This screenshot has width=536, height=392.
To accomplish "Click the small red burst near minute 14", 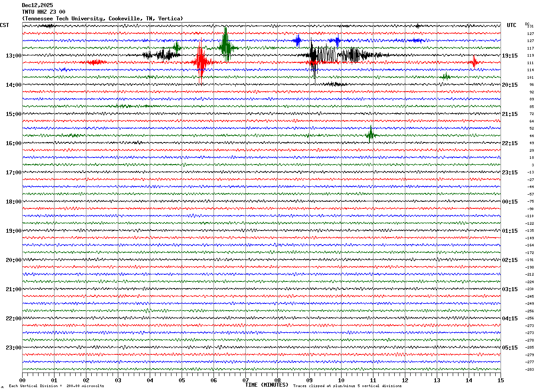I will coord(474,62).
